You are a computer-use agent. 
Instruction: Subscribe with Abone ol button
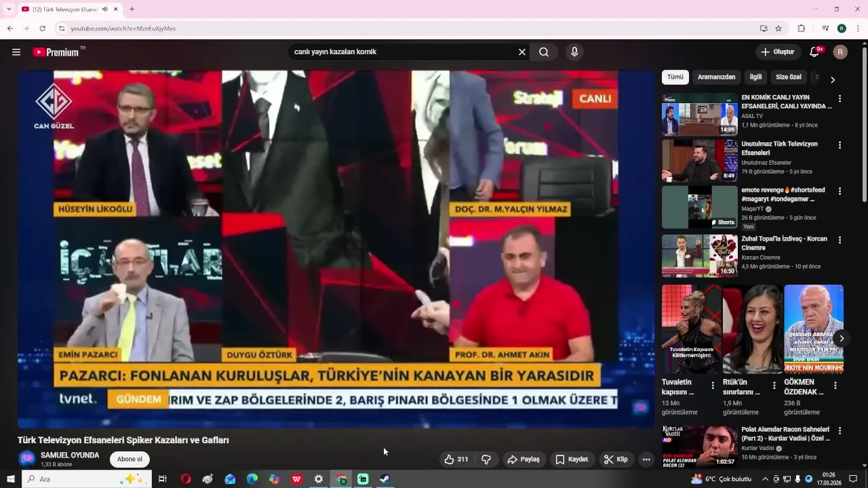(x=130, y=460)
